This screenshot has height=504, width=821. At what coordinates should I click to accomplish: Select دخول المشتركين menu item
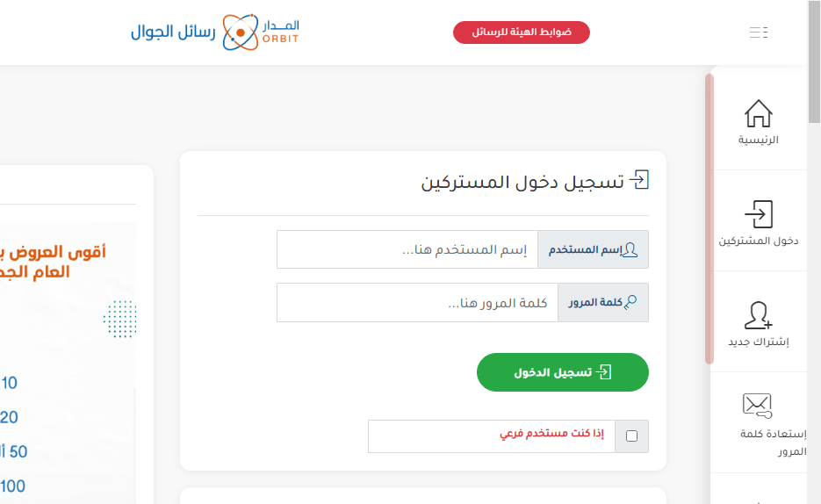758,241
